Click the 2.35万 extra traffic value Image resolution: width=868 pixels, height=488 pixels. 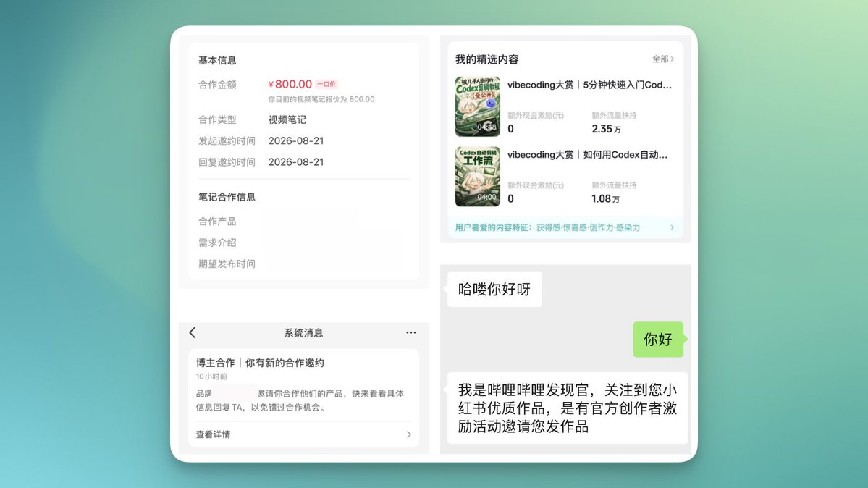606,129
